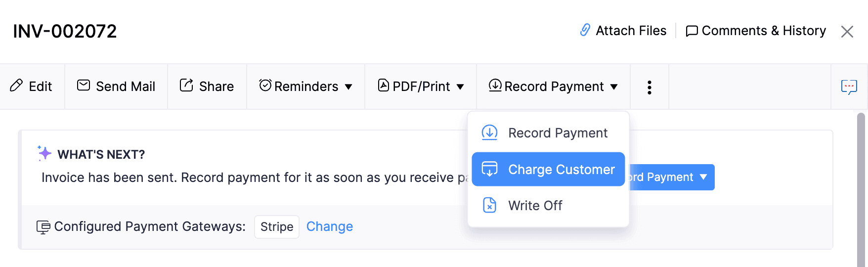Click the Edit pencil icon
Image resolution: width=868 pixels, height=267 pixels.
point(16,86)
